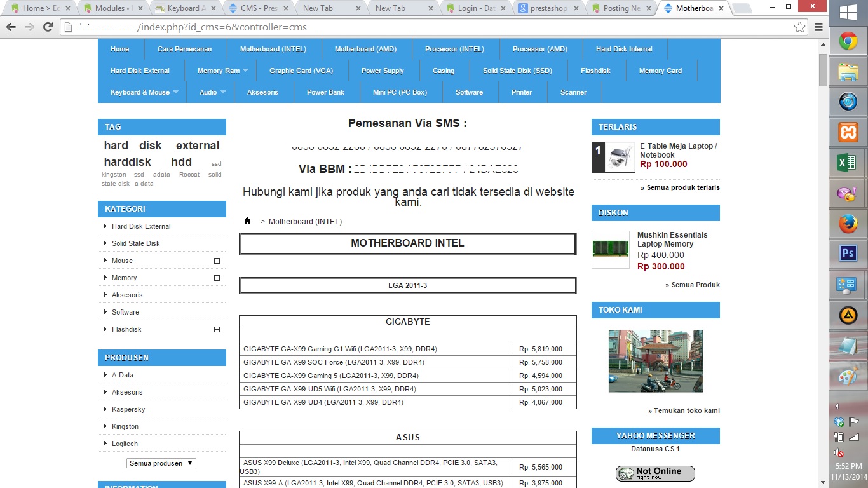Open the new tab button
The width and height of the screenshot is (868, 488).
coord(742,8)
